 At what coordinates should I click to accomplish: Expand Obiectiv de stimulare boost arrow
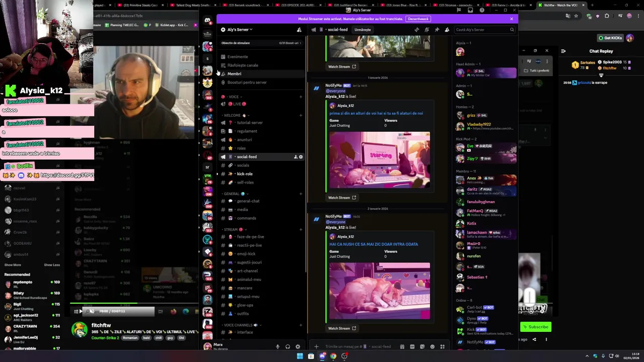coord(300,43)
